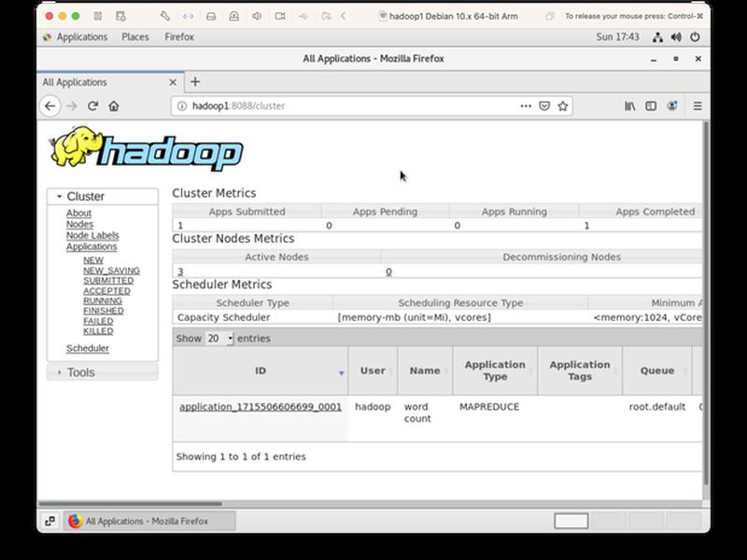Click the VM USB device icon
This screenshot has width=747, height=560.
[303, 16]
